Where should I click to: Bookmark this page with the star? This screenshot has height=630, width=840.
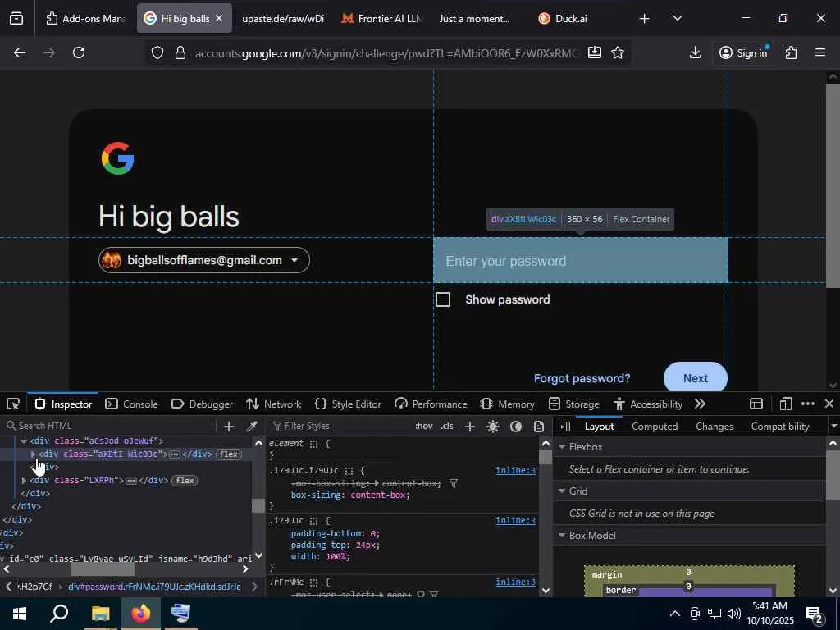pyautogui.click(x=618, y=52)
